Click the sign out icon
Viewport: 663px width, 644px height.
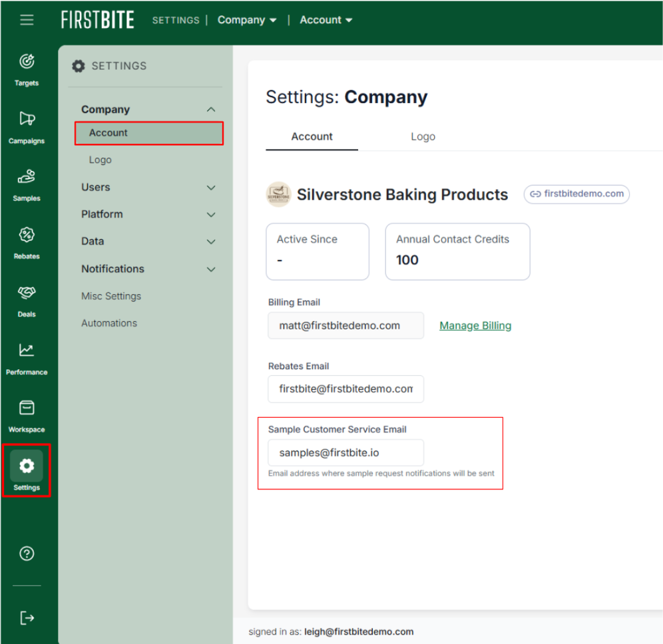pos(27,618)
